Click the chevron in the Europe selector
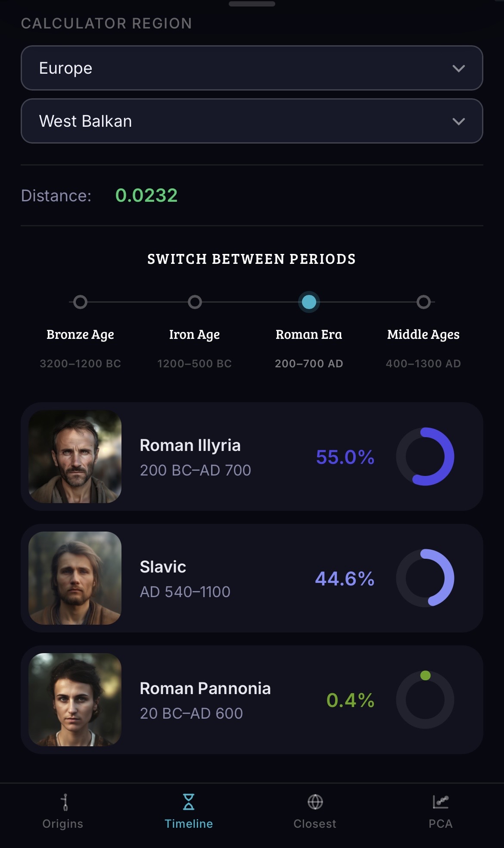 point(459,69)
